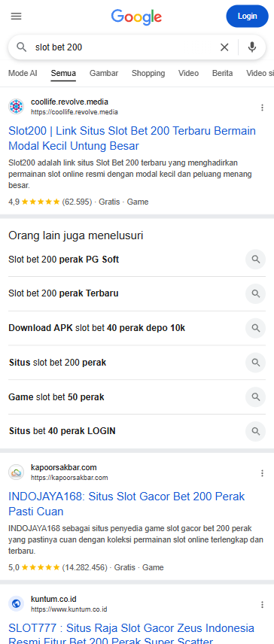Click the search magnifier icon in search box

click(21, 47)
